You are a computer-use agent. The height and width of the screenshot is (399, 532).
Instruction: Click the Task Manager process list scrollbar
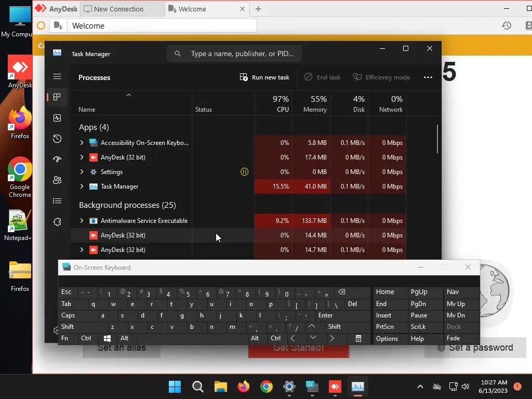[437, 139]
